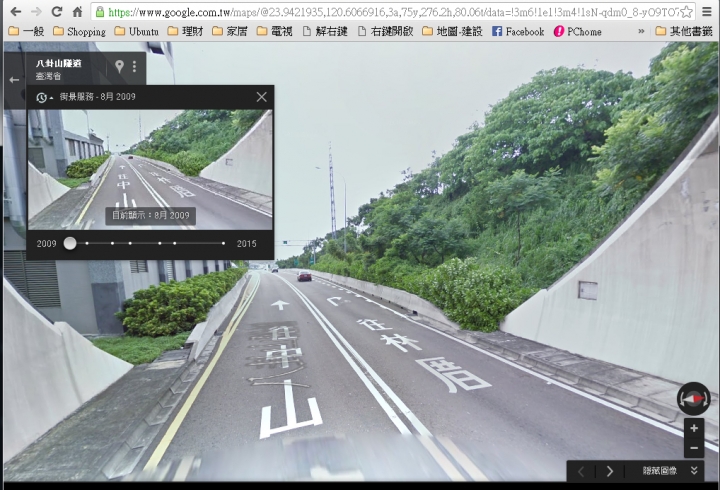Open Facebook bookmark
The image size is (720, 490).
coord(517,32)
